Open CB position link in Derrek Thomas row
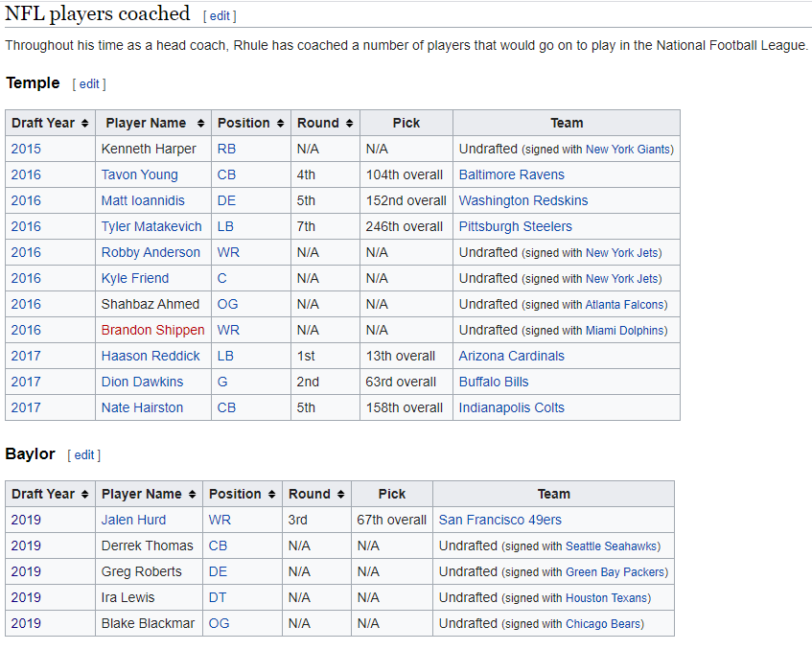 point(218,546)
